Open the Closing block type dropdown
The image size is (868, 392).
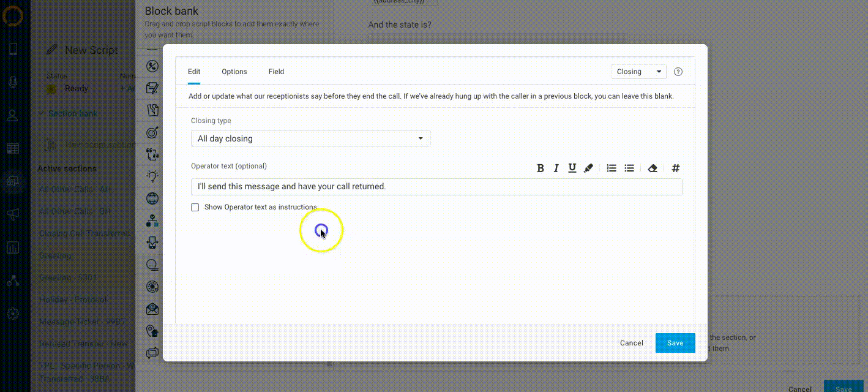tap(638, 72)
